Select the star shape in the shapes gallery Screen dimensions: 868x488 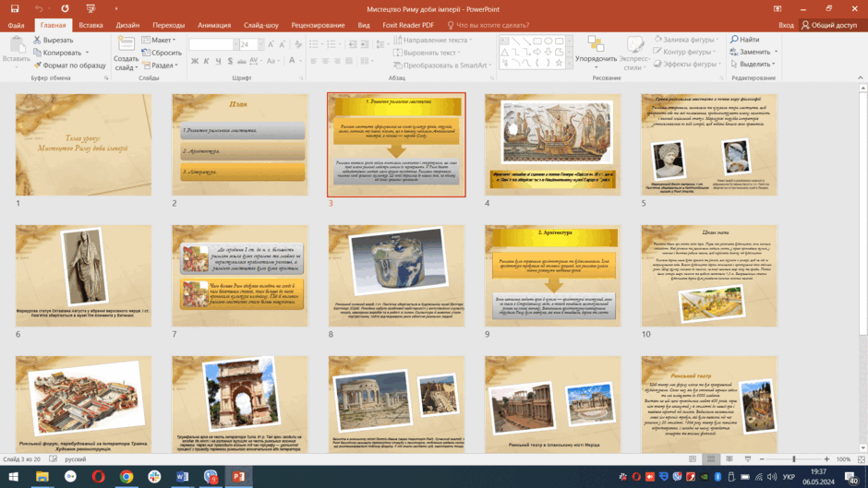[x=559, y=63]
